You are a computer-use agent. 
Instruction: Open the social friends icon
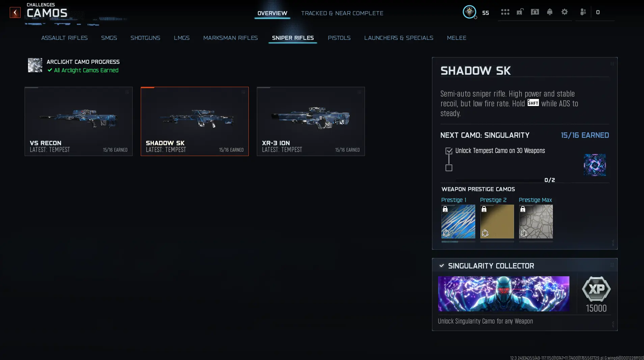pyautogui.click(x=583, y=12)
